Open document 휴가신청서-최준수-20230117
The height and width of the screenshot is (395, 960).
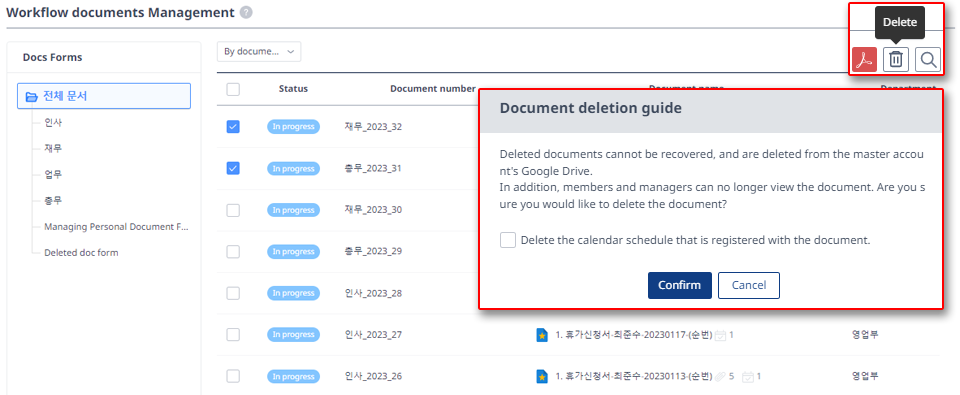(x=634, y=335)
